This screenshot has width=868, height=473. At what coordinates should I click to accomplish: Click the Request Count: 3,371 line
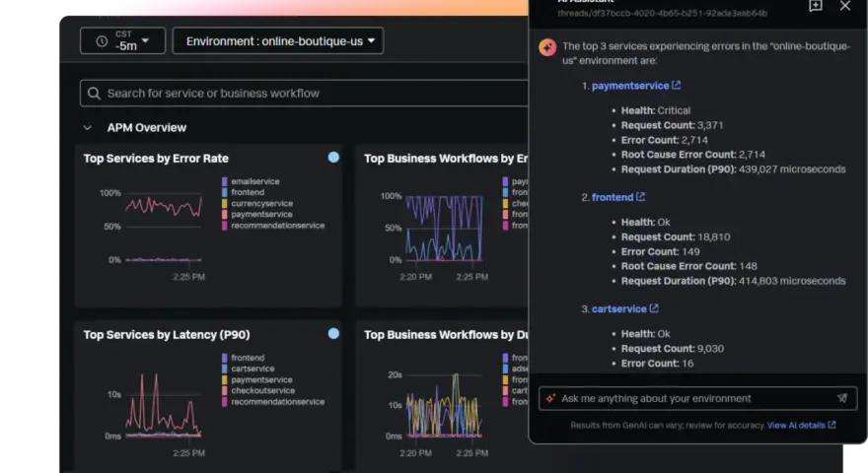point(672,125)
